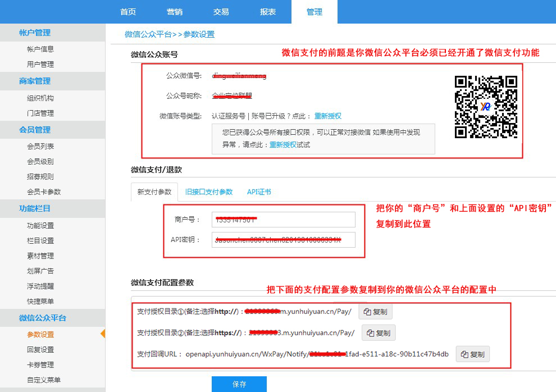Open 会员级别 in the sidebar
This screenshot has height=392, width=556.
click(x=40, y=162)
